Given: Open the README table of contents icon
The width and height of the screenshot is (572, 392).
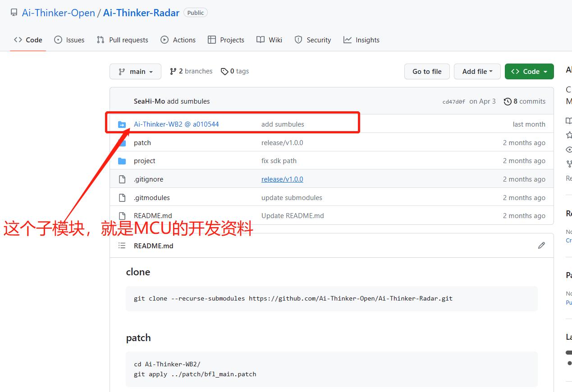Looking at the screenshot, I should coord(122,246).
